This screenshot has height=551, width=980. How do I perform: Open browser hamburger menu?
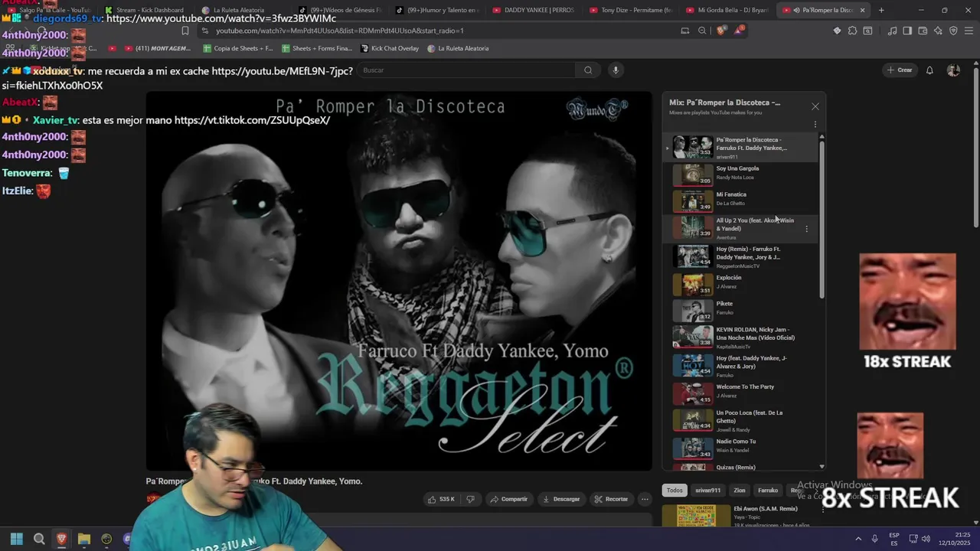coord(969,31)
